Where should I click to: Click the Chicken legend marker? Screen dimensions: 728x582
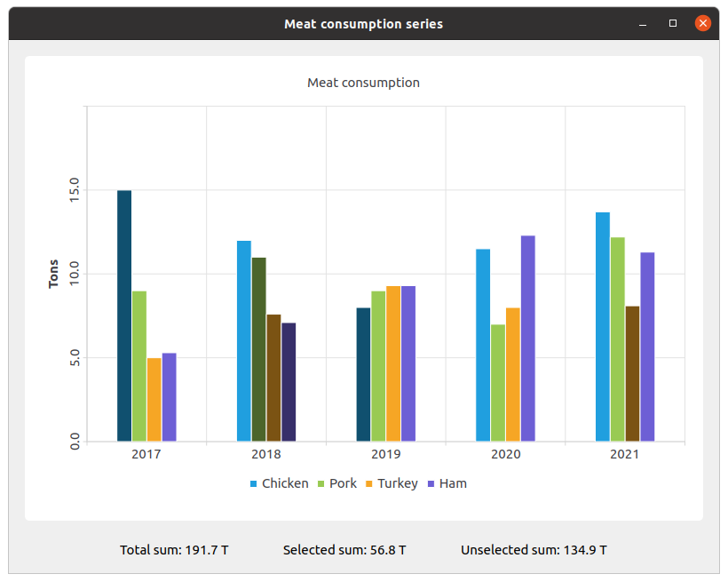tap(251, 483)
